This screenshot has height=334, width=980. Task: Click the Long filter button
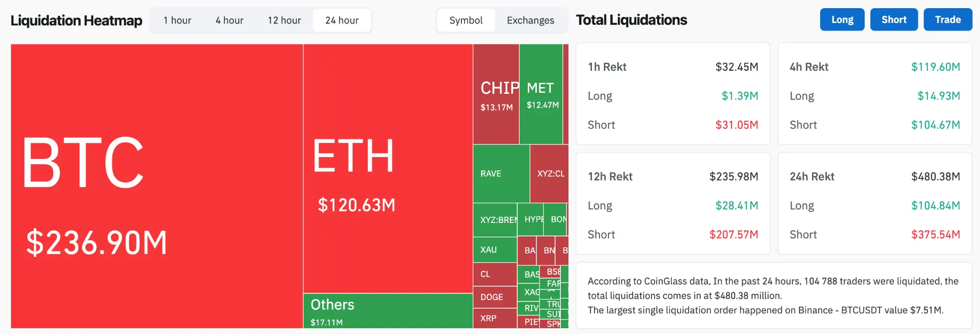(x=842, y=20)
